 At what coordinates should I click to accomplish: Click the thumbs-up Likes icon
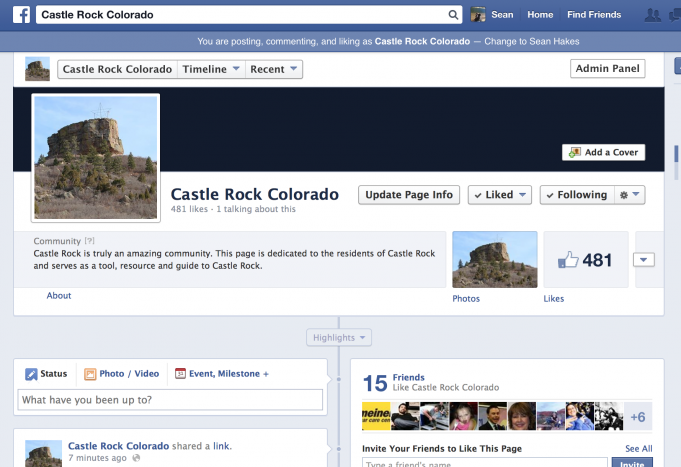568,260
